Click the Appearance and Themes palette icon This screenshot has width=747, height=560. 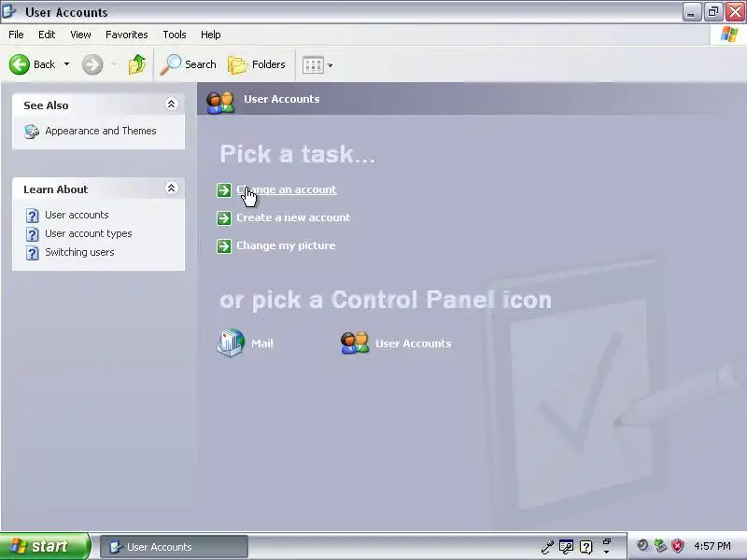coord(32,132)
